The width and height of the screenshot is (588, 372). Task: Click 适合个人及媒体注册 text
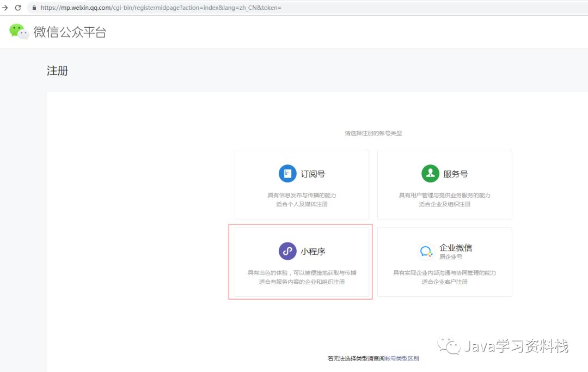(302, 204)
